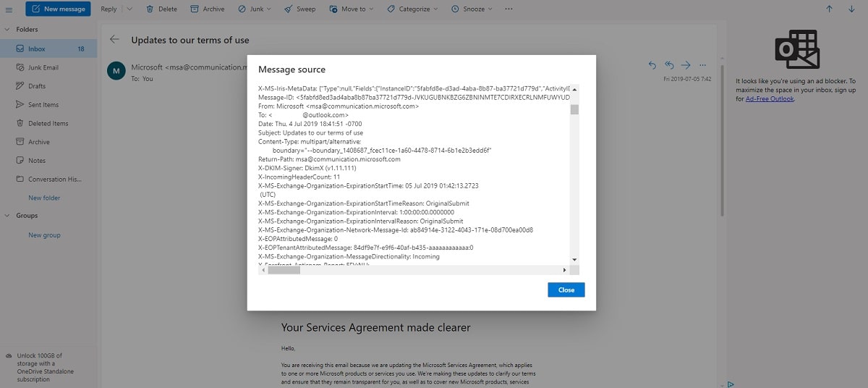Image resolution: width=868 pixels, height=388 pixels.
Task: Click the Outlook logo in ad pane
Action: pyautogui.click(x=796, y=49)
